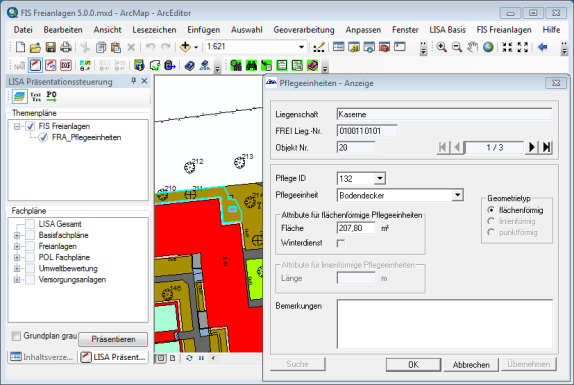Go to the next record arrow
574x385 pixels.
(x=532, y=147)
